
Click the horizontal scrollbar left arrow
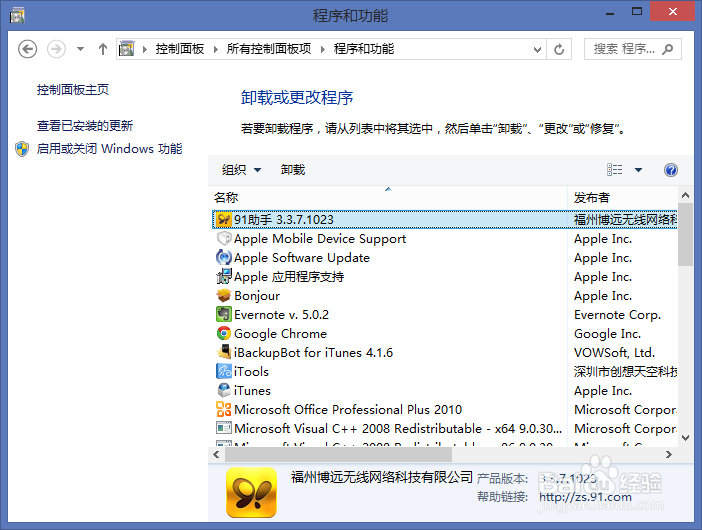click(x=217, y=455)
